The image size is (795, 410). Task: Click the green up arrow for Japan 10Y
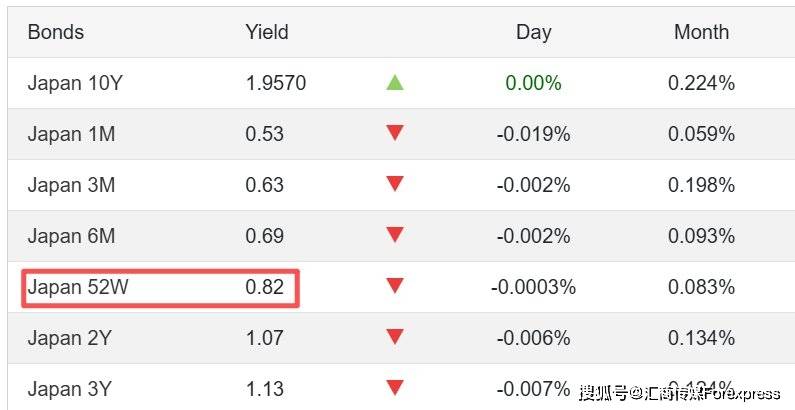pyautogui.click(x=395, y=82)
